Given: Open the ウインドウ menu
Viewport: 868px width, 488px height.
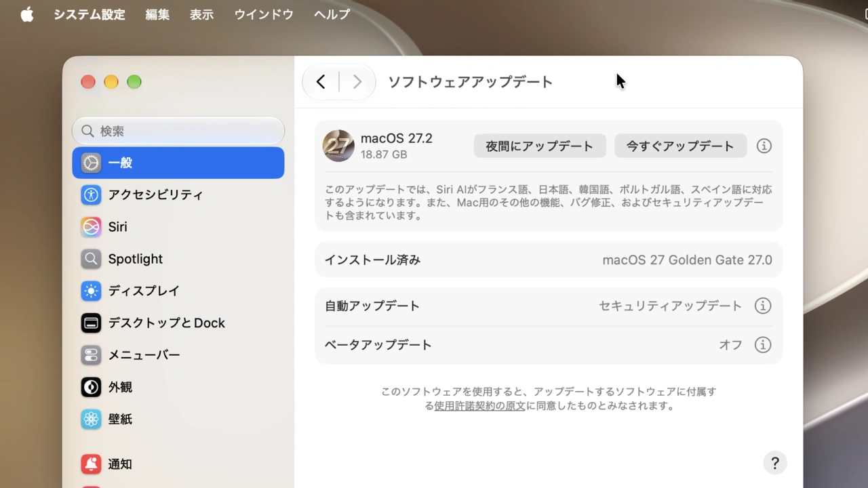Looking at the screenshot, I should pyautogui.click(x=264, y=14).
